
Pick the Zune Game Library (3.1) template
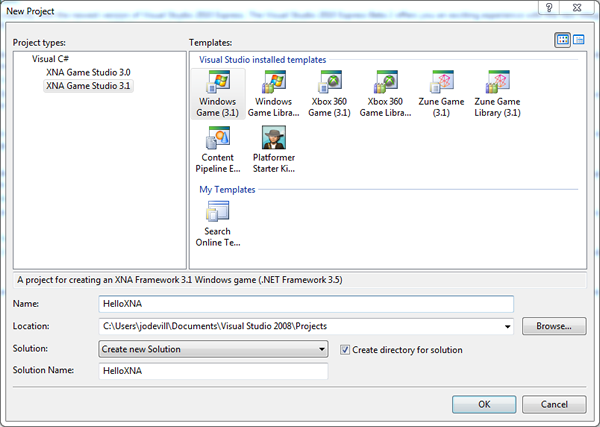(497, 94)
